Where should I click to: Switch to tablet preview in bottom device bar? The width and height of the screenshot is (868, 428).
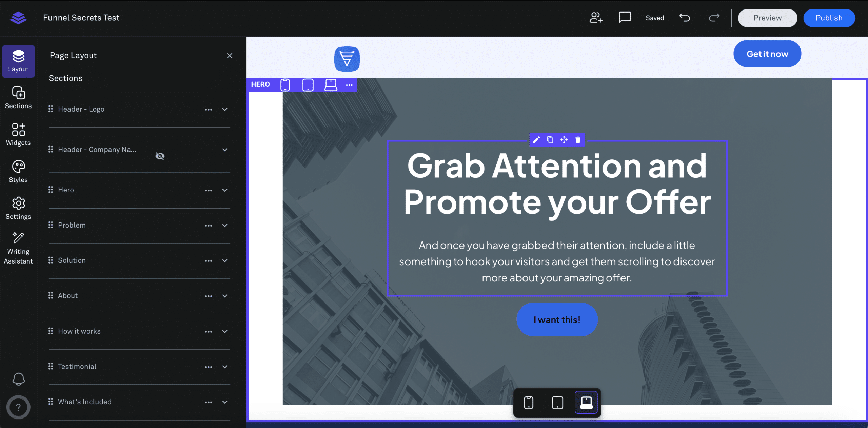557,403
